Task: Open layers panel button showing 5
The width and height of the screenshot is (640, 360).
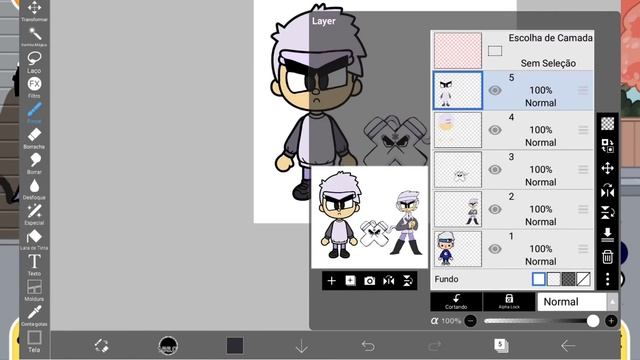Action: [501, 345]
